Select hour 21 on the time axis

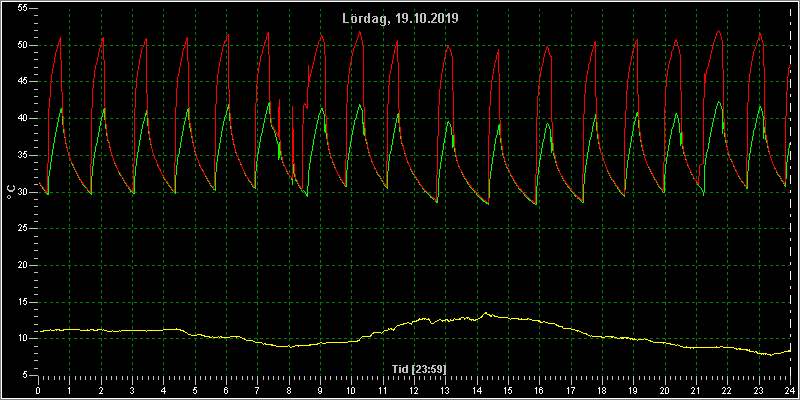pos(696,390)
